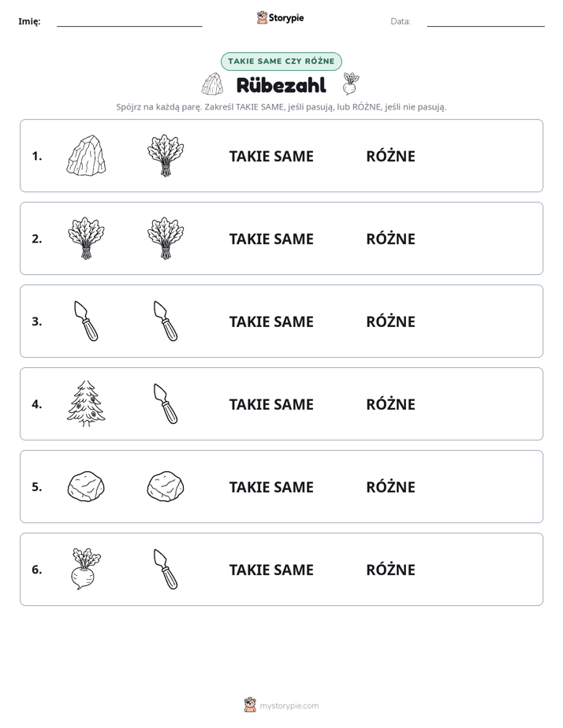
Task: Choose TAKIE SAME for row 3
Action: click(x=271, y=321)
